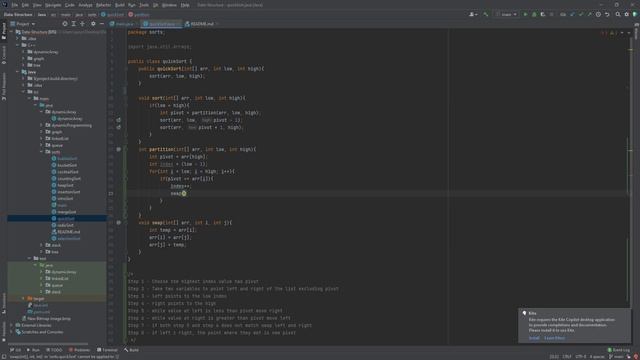
Task: Open the Problems tool window button
Action: point(80,350)
